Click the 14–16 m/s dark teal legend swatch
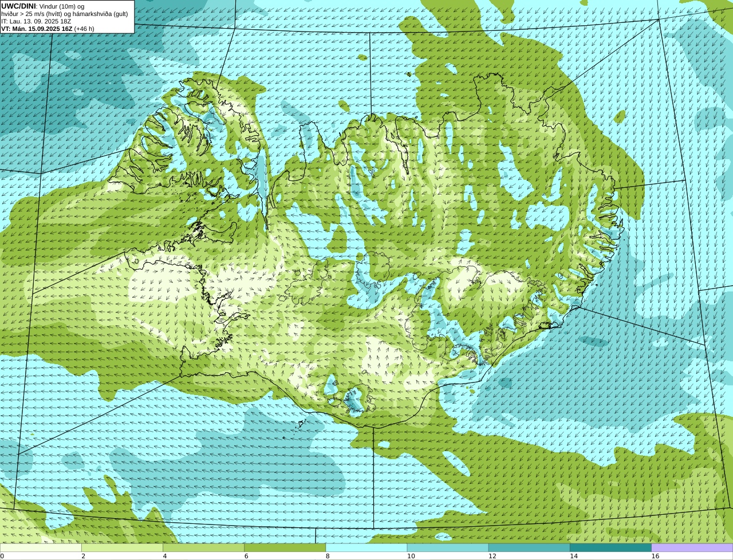Viewport: 733px width, 560px height. [611, 548]
